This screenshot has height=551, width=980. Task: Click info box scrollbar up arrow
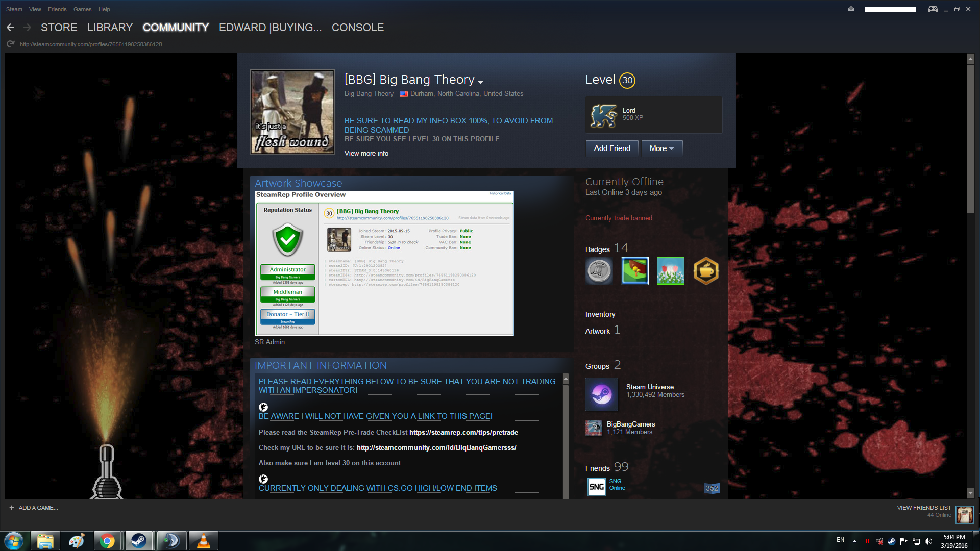point(566,378)
